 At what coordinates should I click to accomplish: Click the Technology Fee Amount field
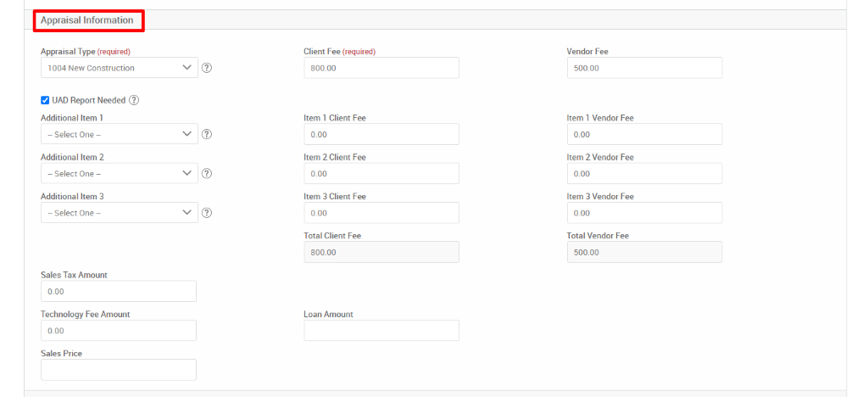(x=119, y=331)
